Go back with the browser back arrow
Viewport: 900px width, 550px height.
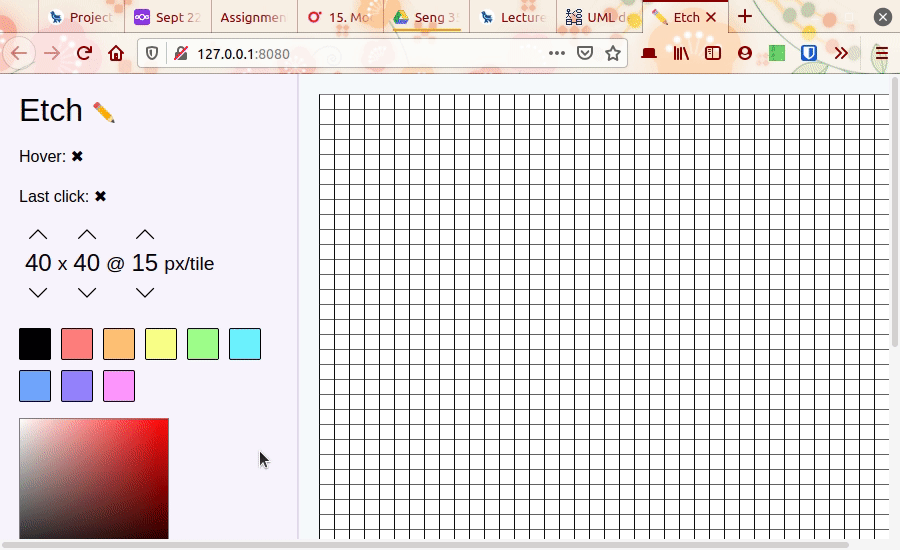pyautogui.click(x=19, y=53)
